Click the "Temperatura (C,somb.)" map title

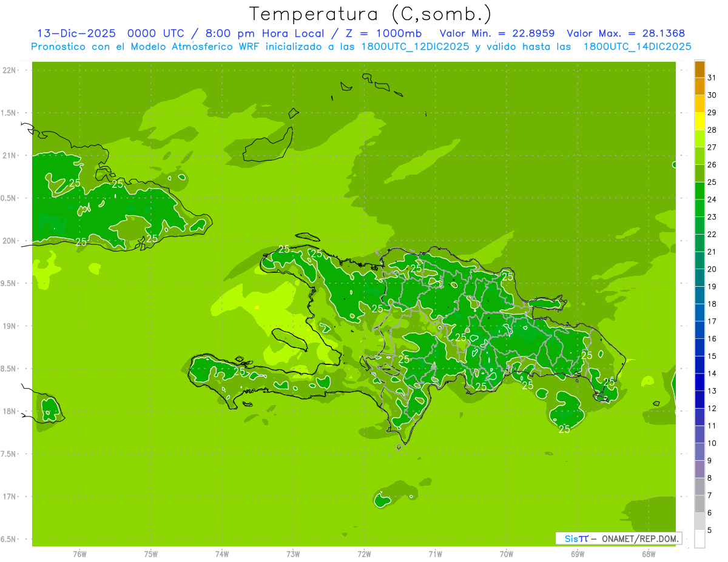(370, 15)
